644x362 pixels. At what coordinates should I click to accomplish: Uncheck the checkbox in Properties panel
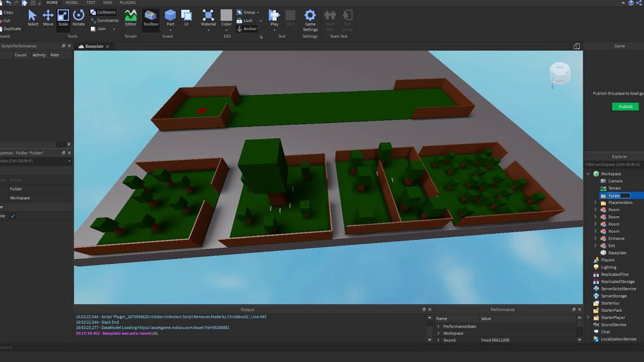(x=13, y=216)
